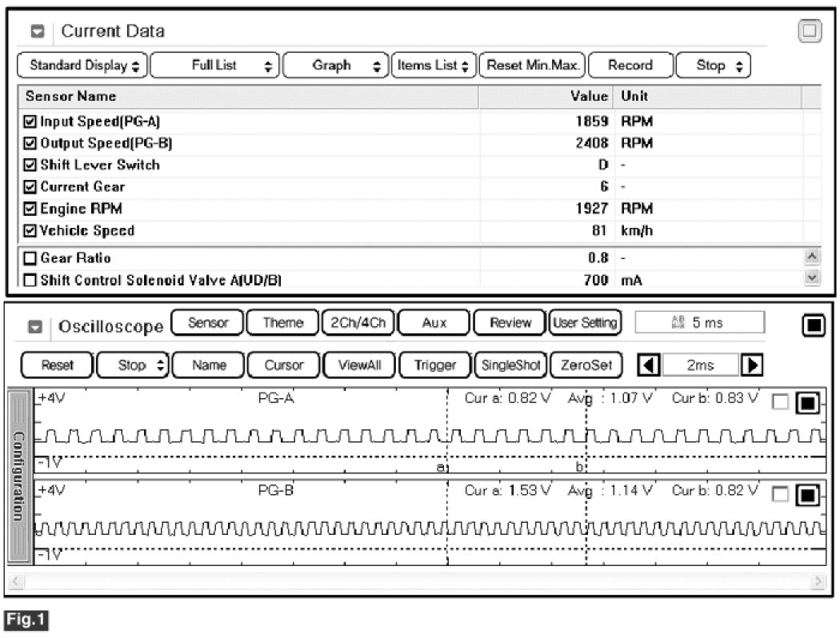Maximize the Current Data panel icon
This screenshot has height=638, width=840.
(810, 31)
